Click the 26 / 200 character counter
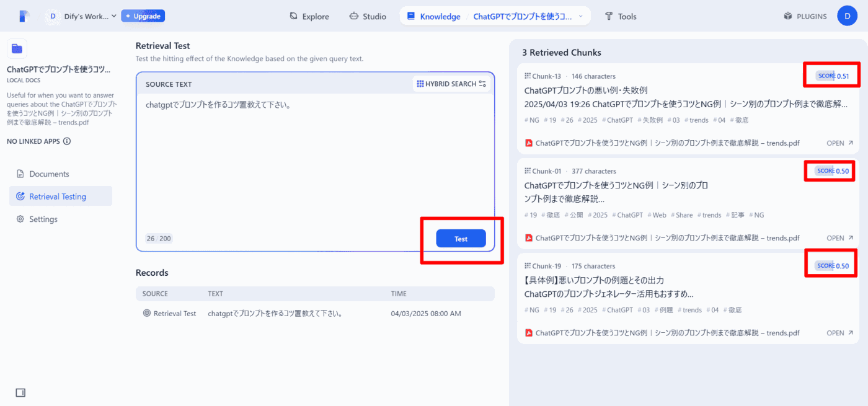Image resolution: width=868 pixels, height=406 pixels. pyautogui.click(x=159, y=239)
